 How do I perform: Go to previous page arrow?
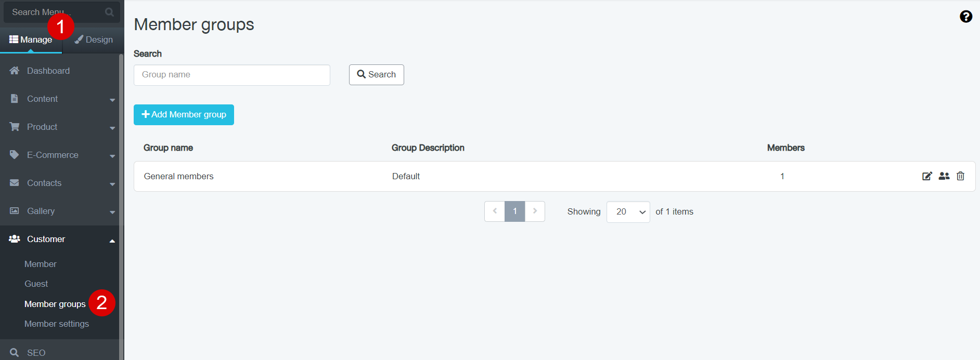495,211
